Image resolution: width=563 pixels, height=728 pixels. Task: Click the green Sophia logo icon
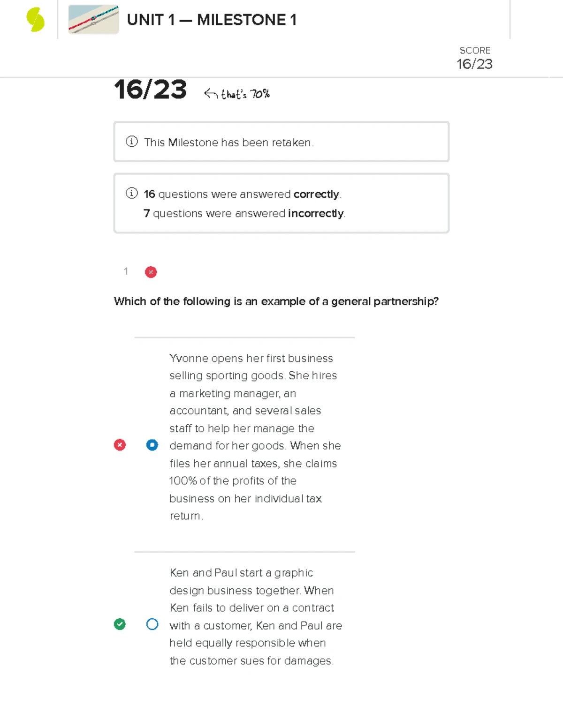pyautogui.click(x=35, y=20)
